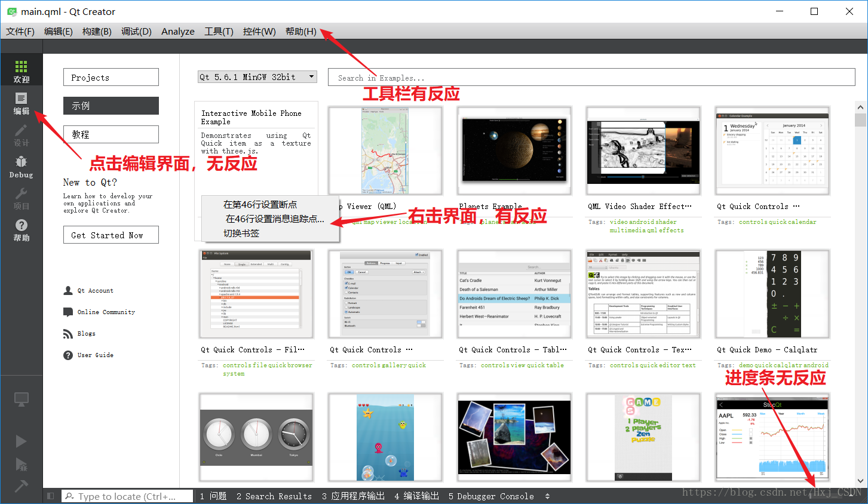This screenshot has width=868, height=504.
Task: Click the Online Community chat icon
Action: pos(68,312)
